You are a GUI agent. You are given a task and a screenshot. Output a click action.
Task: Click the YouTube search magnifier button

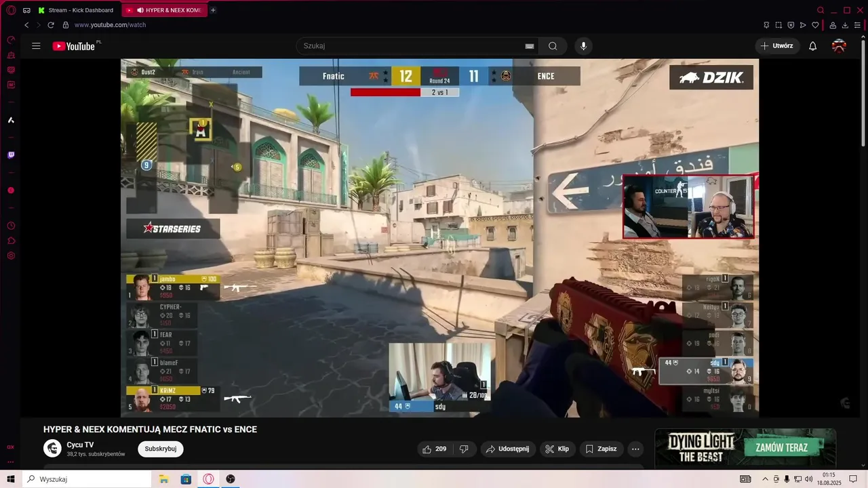553,46
